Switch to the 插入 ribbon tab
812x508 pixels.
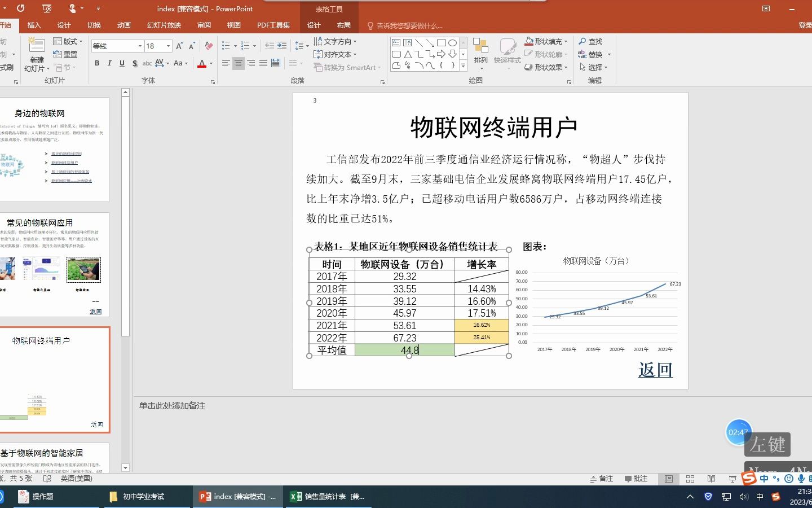pyautogui.click(x=34, y=25)
